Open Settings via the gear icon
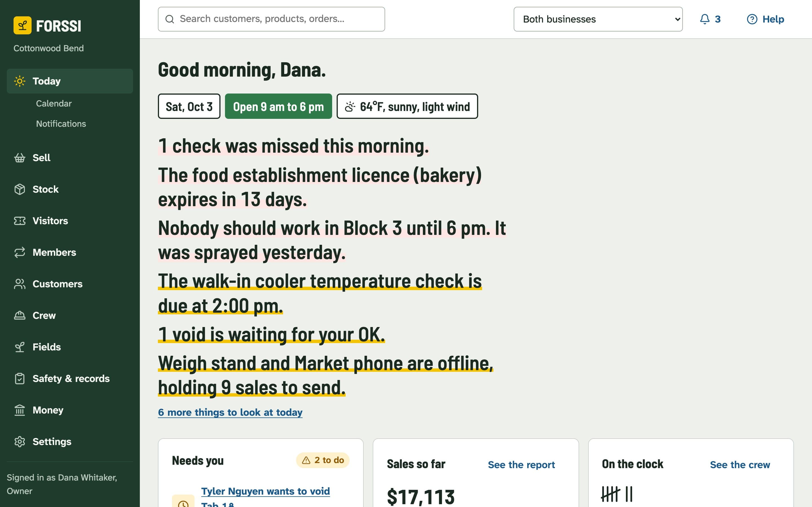This screenshot has height=507, width=812. point(20,442)
